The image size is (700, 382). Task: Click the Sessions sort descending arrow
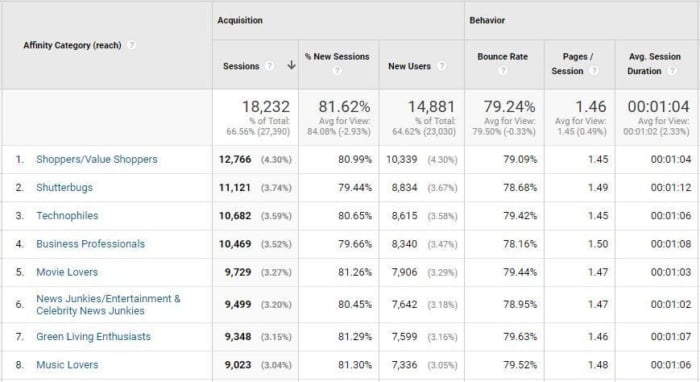(292, 65)
